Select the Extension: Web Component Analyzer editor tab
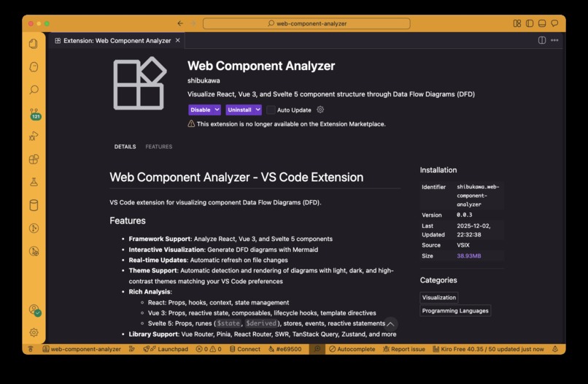Viewport: 588px width, 384px height. [x=117, y=40]
